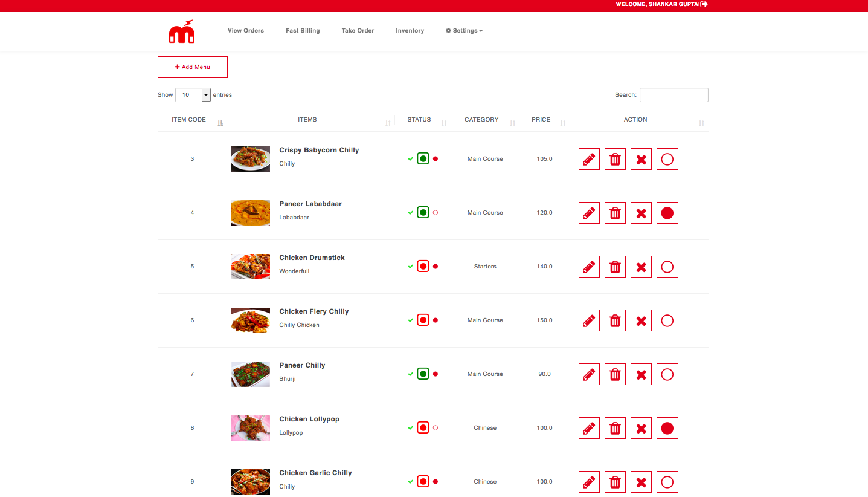Focus the Search input field
Image resolution: width=868 pixels, height=497 pixels.
[x=674, y=95]
